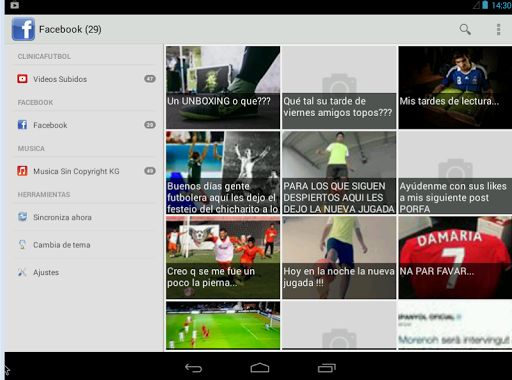Select Musica Sin Copyright KG entry

click(84, 171)
